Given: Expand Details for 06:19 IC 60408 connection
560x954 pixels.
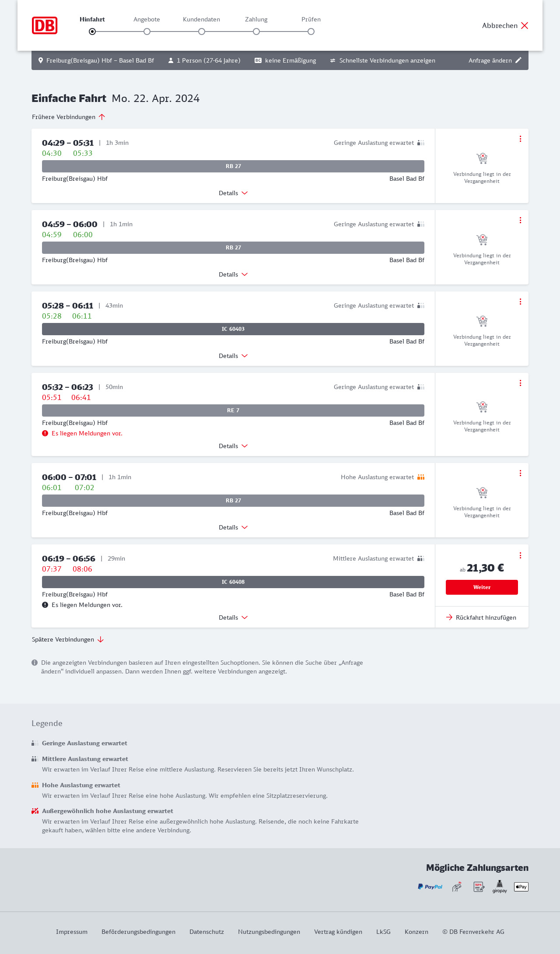Looking at the screenshot, I should pos(233,617).
